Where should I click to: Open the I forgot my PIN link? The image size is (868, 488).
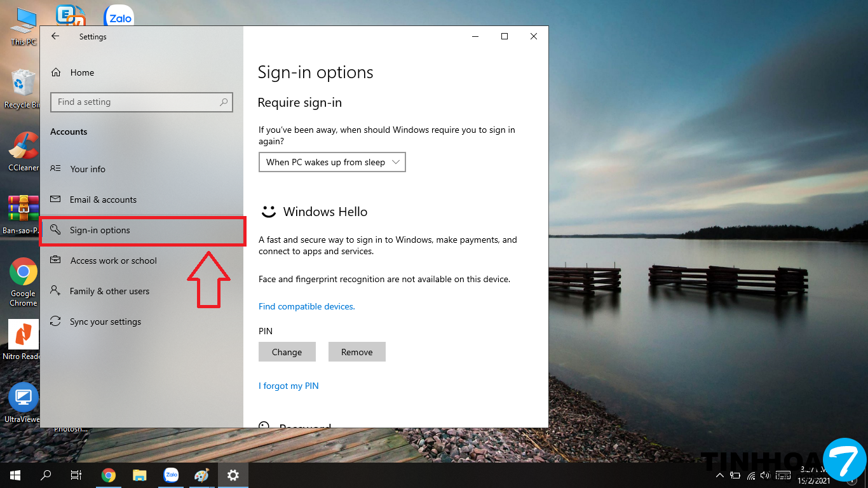click(x=288, y=386)
